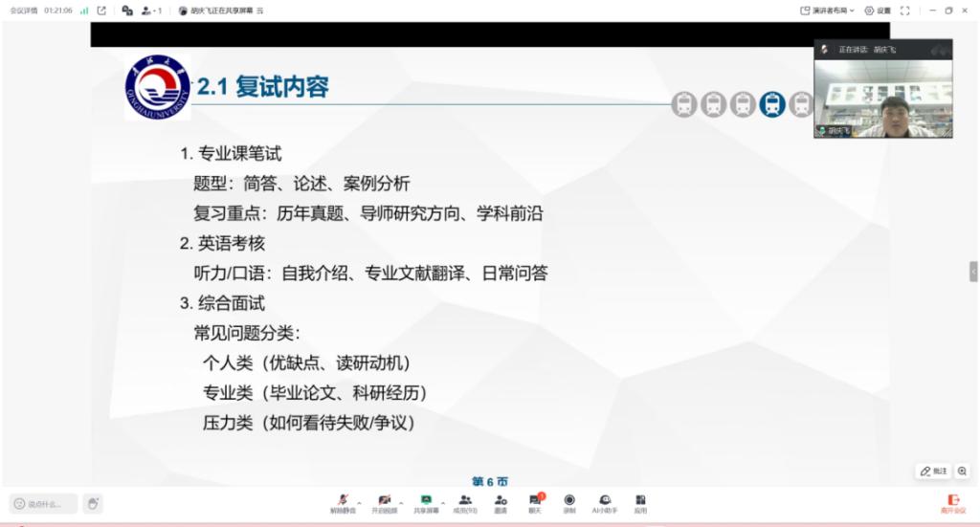Image resolution: width=980 pixels, height=527 pixels.
Task: Expand the video options arrow
Action: [x=401, y=501]
